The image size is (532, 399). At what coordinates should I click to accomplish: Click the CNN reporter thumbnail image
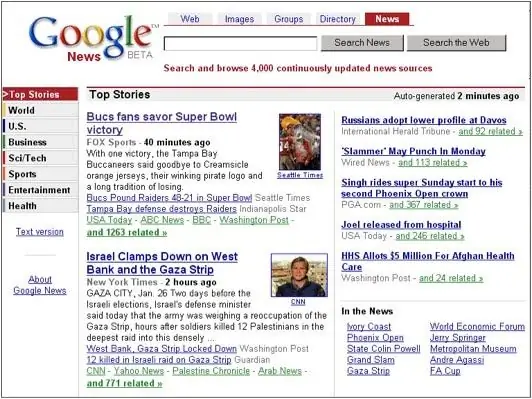299,275
